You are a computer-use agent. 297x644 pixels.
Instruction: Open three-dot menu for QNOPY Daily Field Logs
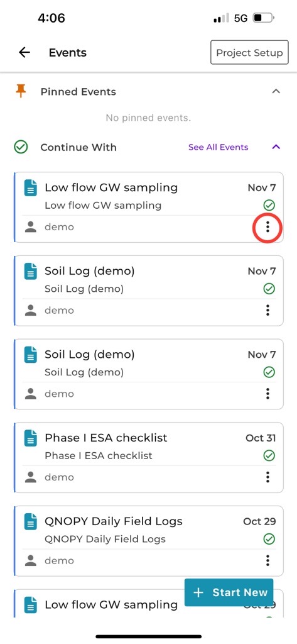tap(267, 560)
